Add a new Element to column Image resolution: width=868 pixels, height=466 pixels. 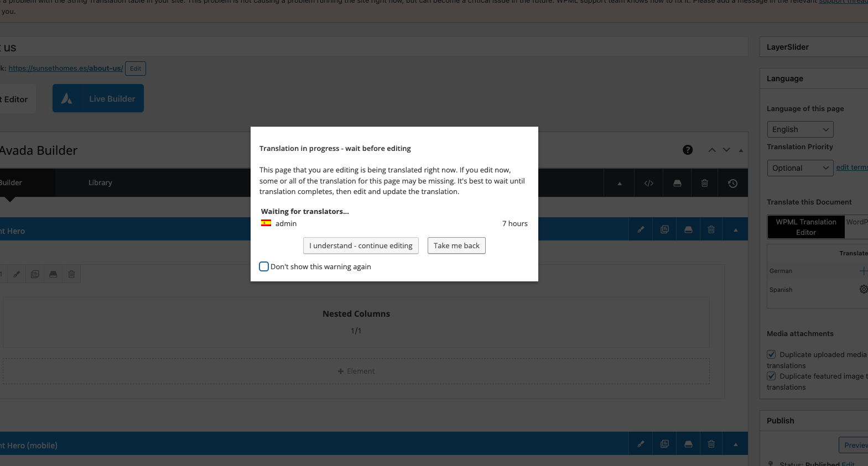(x=356, y=371)
